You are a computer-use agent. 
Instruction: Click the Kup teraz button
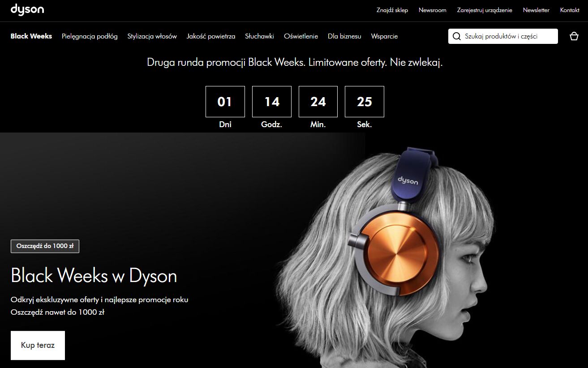(38, 345)
